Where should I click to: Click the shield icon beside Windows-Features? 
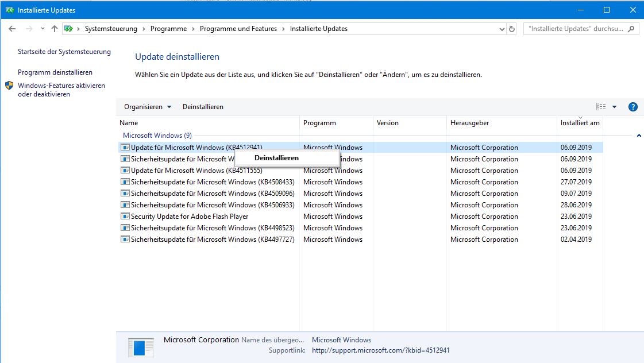click(x=9, y=86)
